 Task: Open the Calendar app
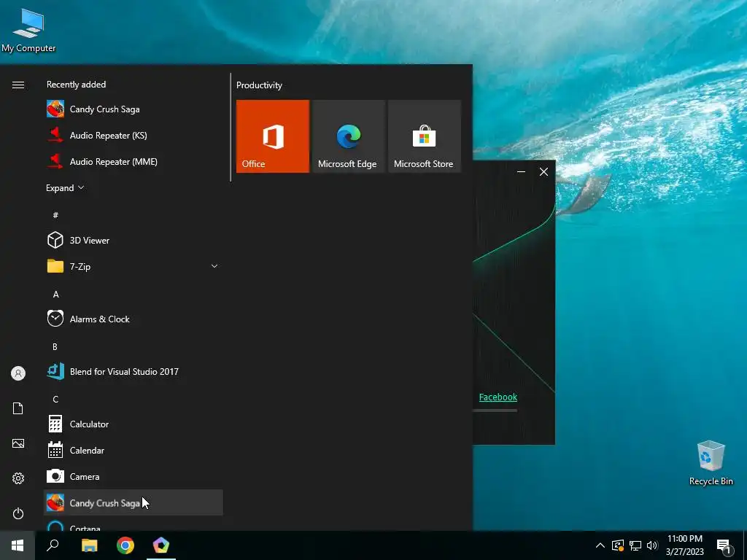tap(133, 450)
